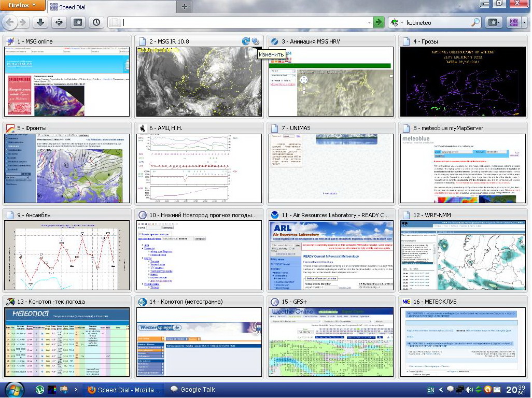Image resolution: width=532 pixels, height=398 pixels.
Task: Open the WRF-NMM dial thumbnail
Action: [x=464, y=255]
